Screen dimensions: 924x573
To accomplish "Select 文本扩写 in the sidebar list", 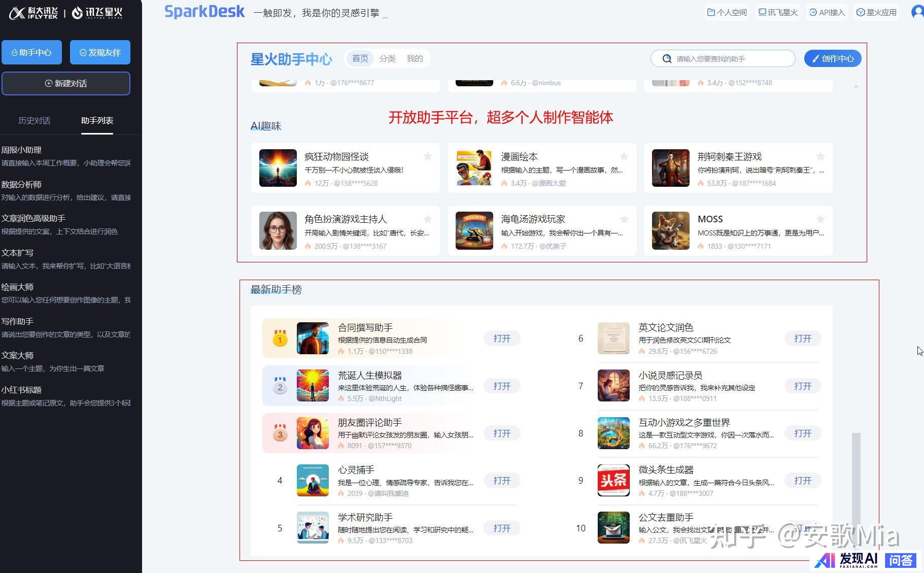I will [x=66, y=258].
